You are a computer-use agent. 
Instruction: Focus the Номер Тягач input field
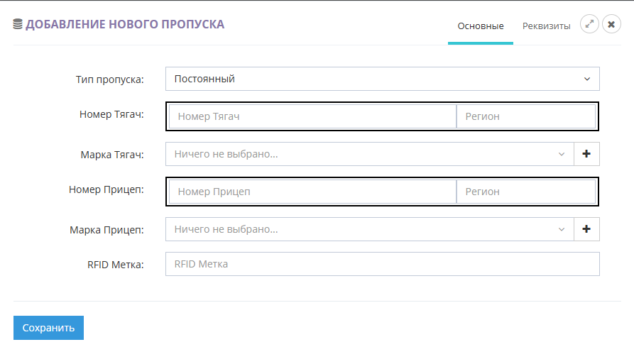coord(312,116)
